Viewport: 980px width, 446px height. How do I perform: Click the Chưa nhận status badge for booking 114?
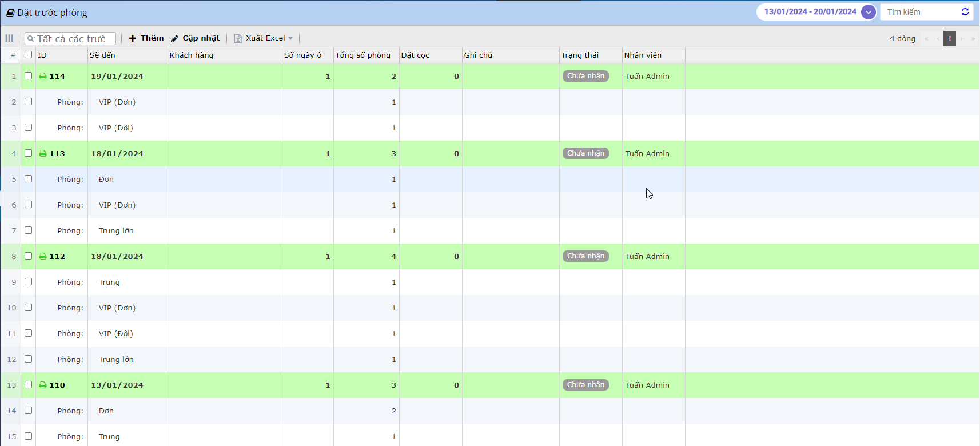pyautogui.click(x=585, y=76)
